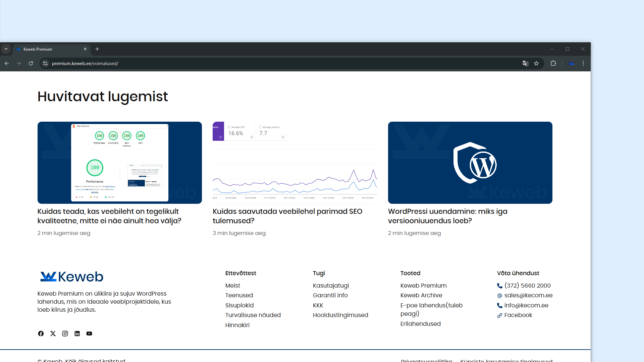Image resolution: width=644 pixels, height=362 pixels.
Task: Reload the page with the refresh icon
Action: click(31, 63)
